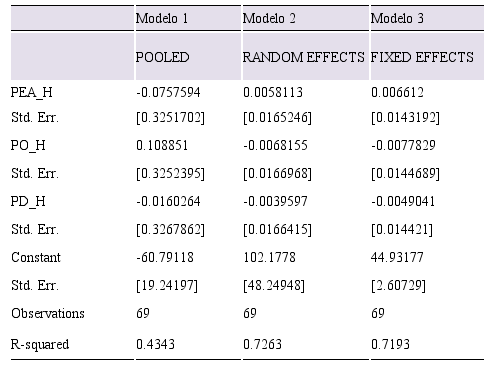
Task: Click the R-squared row label
Action: [x=40, y=344]
